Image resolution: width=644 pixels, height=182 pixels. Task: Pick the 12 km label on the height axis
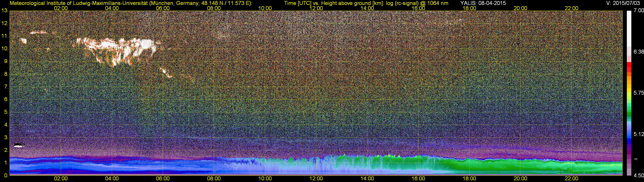[x=5, y=23]
